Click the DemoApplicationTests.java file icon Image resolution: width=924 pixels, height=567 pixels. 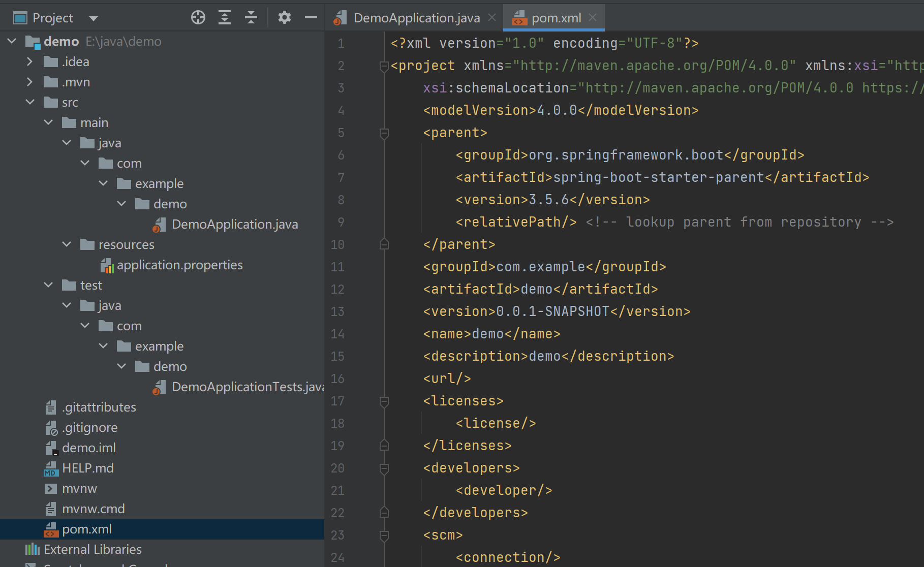[159, 387]
